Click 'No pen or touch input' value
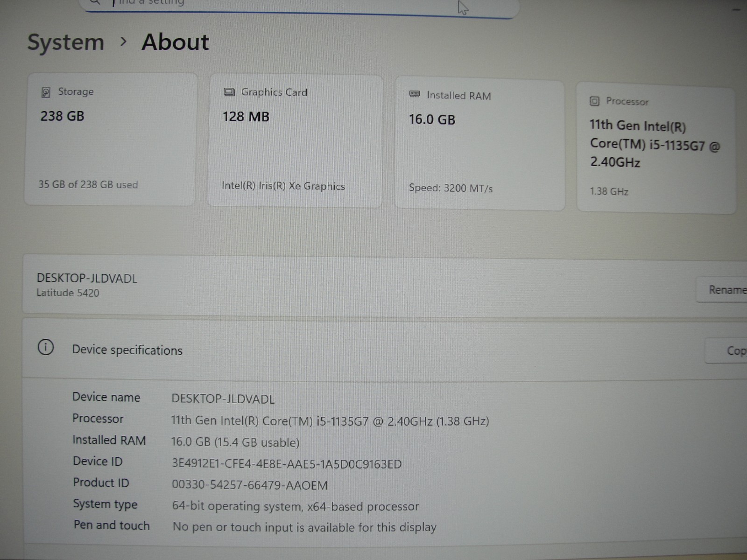 point(304,527)
